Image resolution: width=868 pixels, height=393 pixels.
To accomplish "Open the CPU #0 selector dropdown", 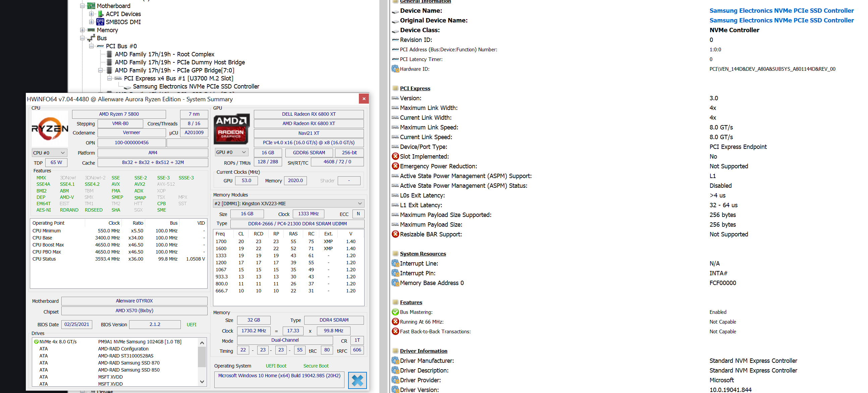I will point(49,153).
